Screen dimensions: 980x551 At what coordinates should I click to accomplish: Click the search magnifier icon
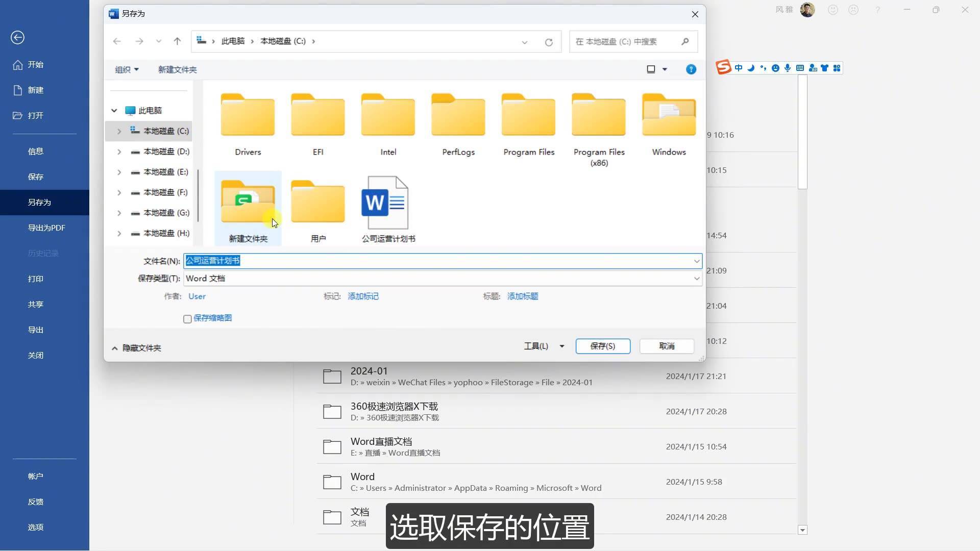(685, 41)
